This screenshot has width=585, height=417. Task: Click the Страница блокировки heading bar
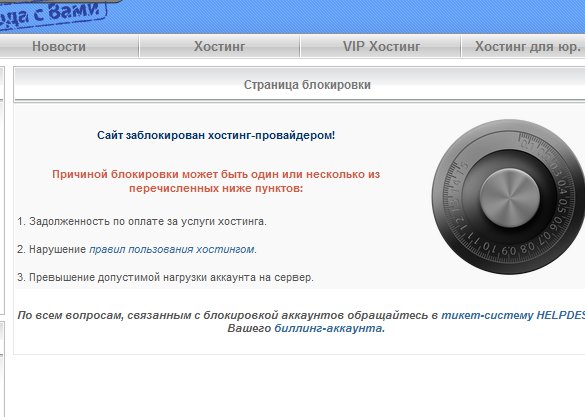[299, 84]
